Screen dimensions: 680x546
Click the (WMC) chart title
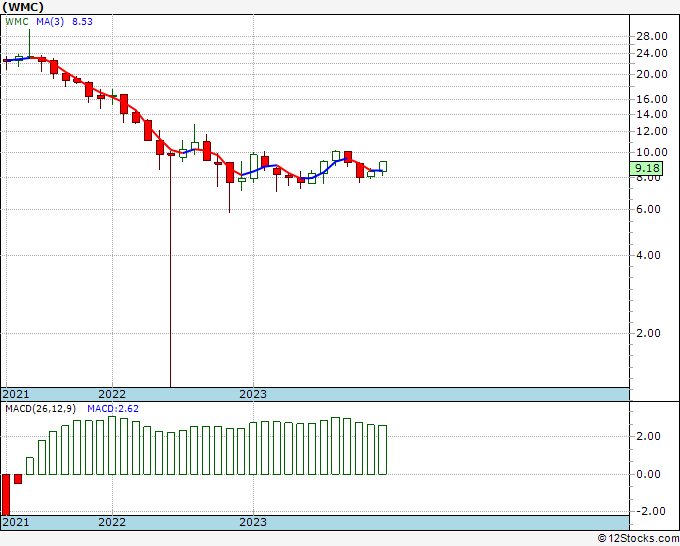[23, 7]
